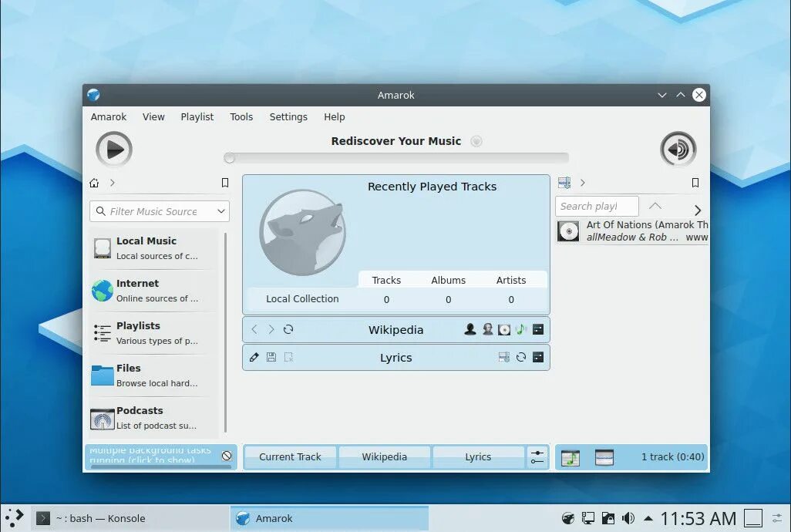The height and width of the screenshot is (532, 791).
Task: Switch to bash Konsole taskbar entry
Action: 130,518
